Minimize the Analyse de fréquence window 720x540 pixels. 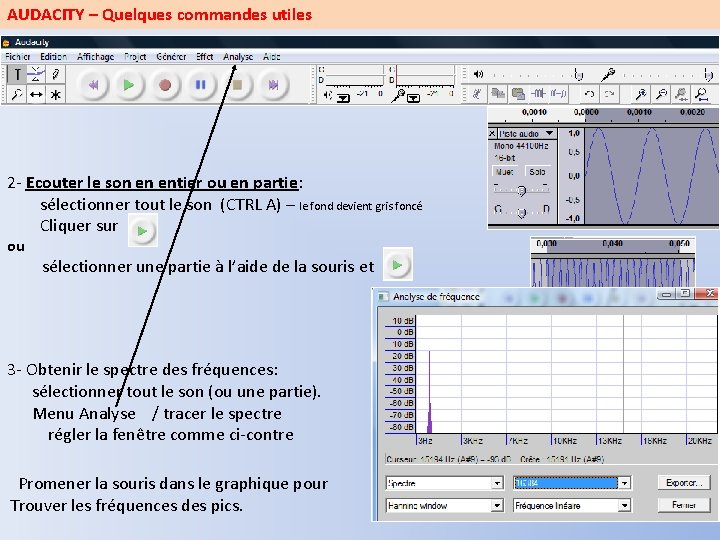[668, 294]
